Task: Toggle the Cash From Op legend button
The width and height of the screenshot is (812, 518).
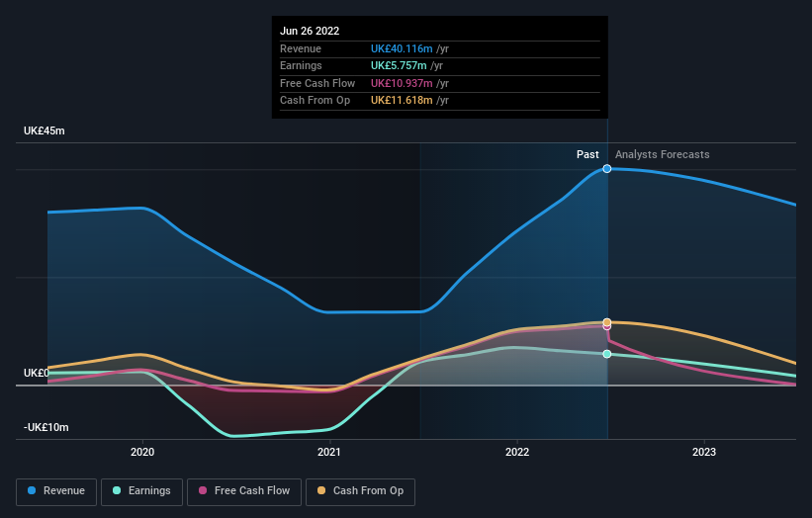Action: pos(360,491)
